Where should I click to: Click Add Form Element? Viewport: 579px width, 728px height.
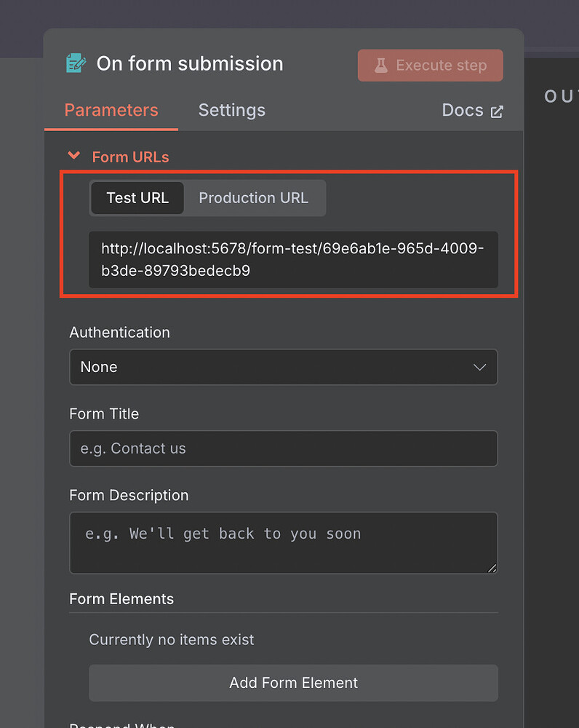point(293,683)
